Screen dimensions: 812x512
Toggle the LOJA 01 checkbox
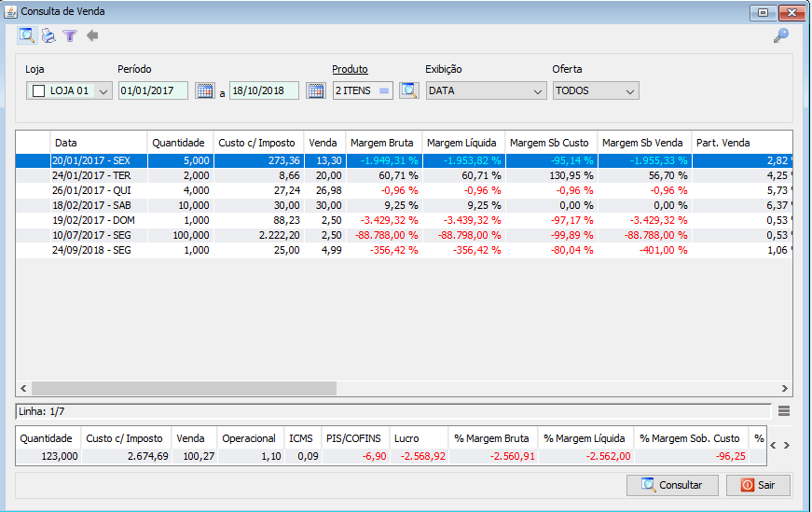pyautogui.click(x=38, y=91)
